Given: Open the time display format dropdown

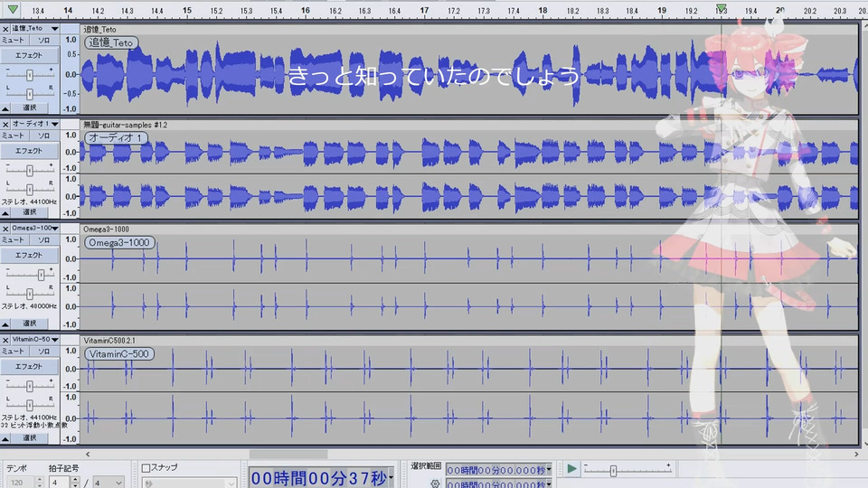Looking at the screenshot, I should 391,477.
